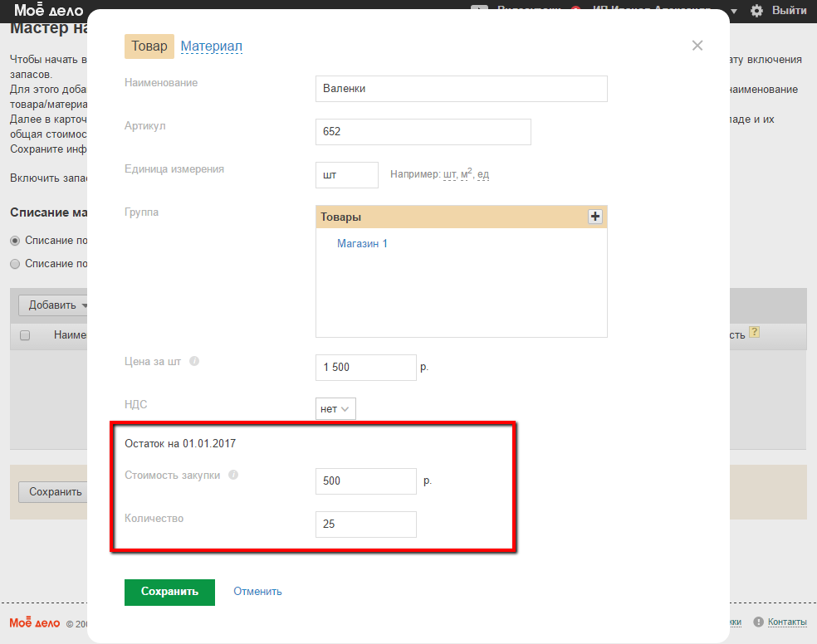
Task: Click Выйти to log out
Action: click(x=789, y=11)
